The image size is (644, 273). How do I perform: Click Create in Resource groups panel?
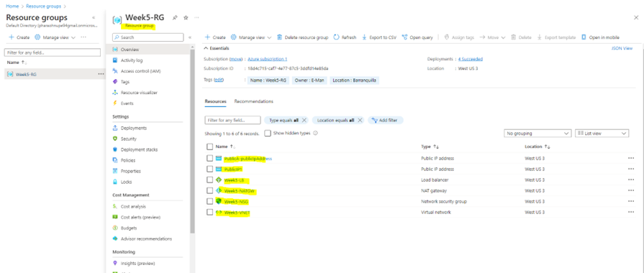(x=19, y=37)
